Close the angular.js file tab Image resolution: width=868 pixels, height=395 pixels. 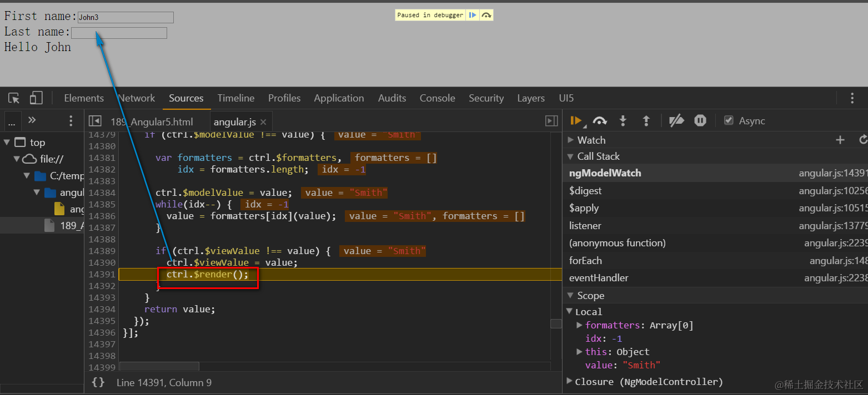click(x=263, y=122)
